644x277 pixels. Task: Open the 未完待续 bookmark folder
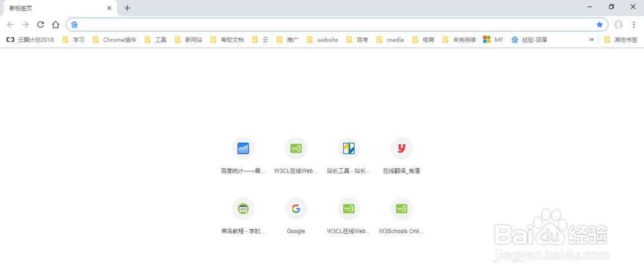point(459,40)
